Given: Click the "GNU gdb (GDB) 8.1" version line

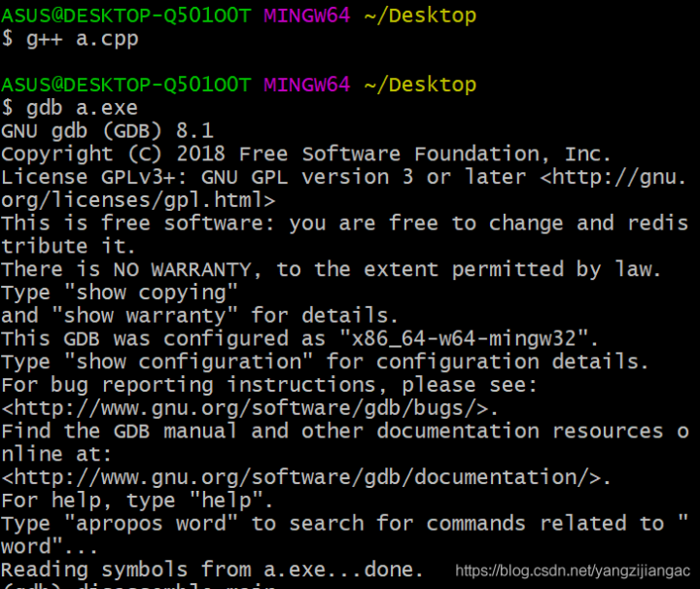Looking at the screenshot, I should [108, 131].
